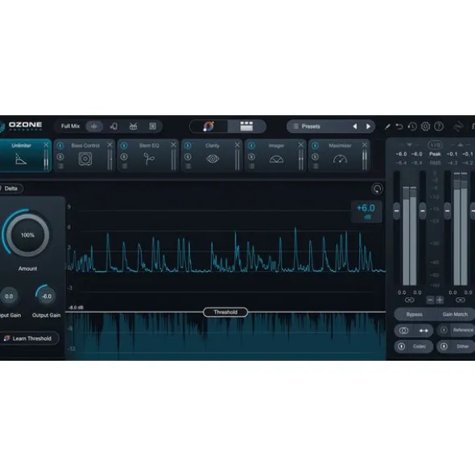Click Bypass
Viewport: 475px width, 476px height.
point(414,314)
